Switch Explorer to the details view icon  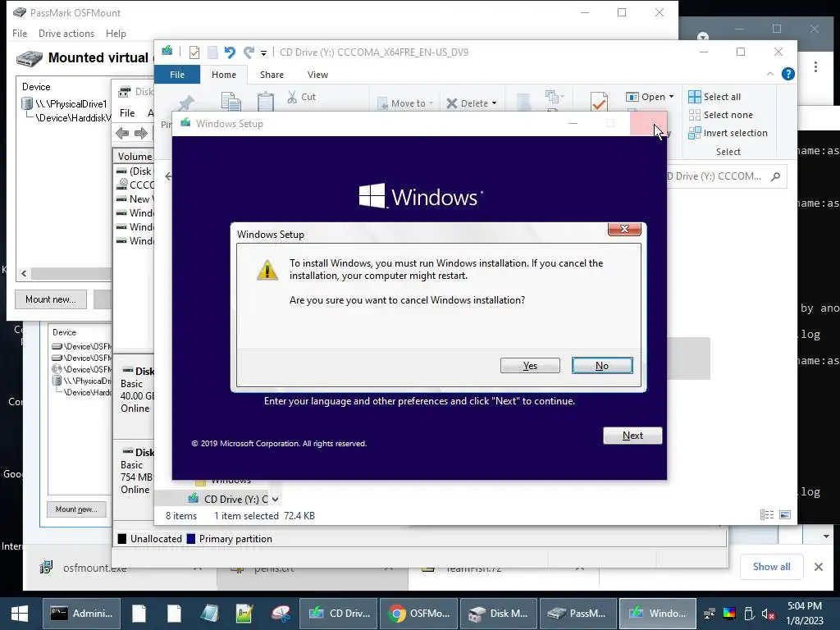(767, 515)
